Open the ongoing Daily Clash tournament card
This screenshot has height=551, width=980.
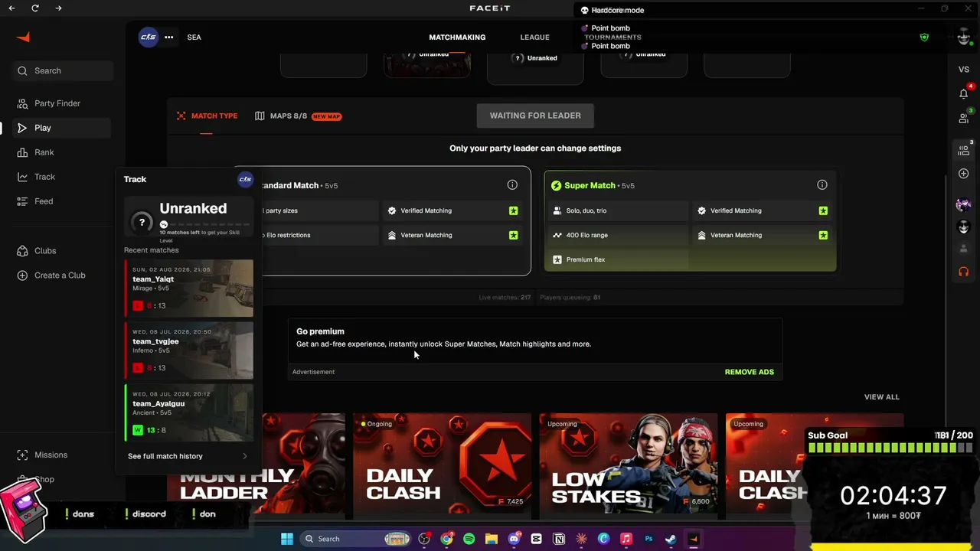point(443,466)
